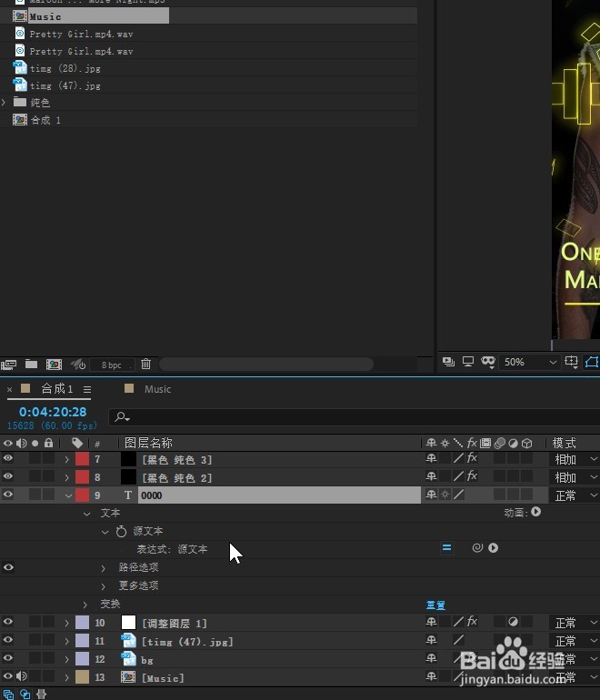Collapse the 源文本 property
The height and width of the screenshot is (700, 600).
[x=105, y=532]
